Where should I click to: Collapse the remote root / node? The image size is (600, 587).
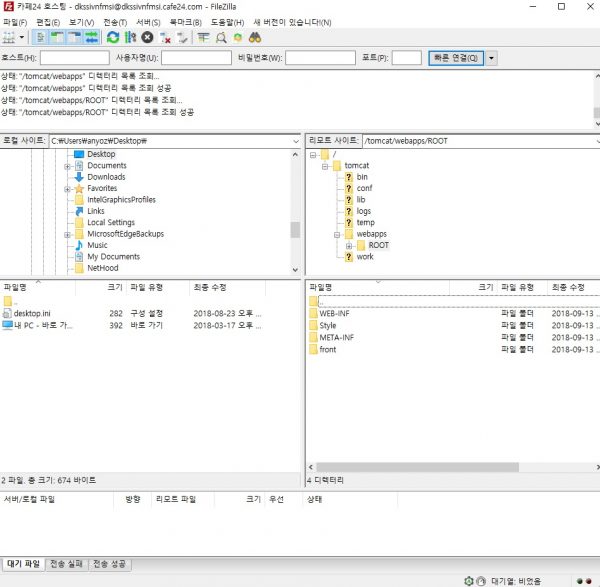tap(313, 155)
